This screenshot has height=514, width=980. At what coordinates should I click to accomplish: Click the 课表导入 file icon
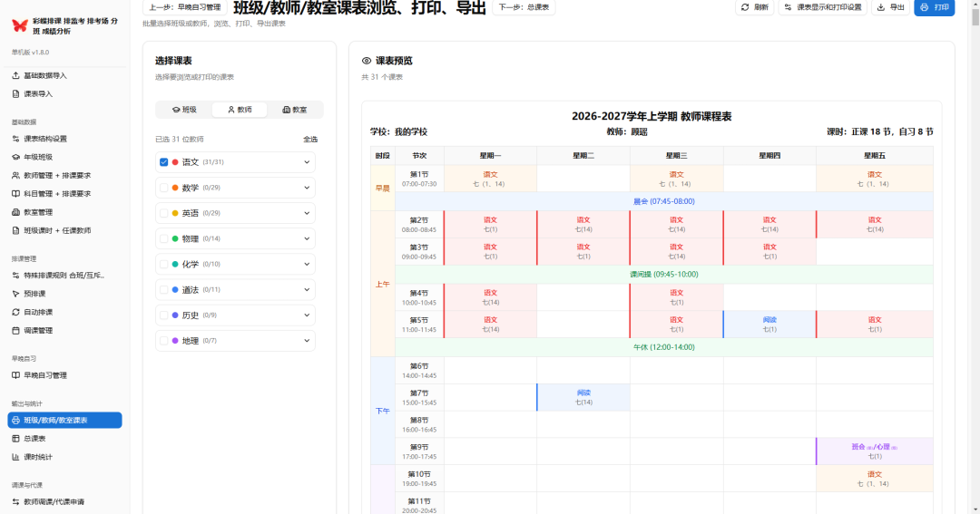(x=15, y=93)
